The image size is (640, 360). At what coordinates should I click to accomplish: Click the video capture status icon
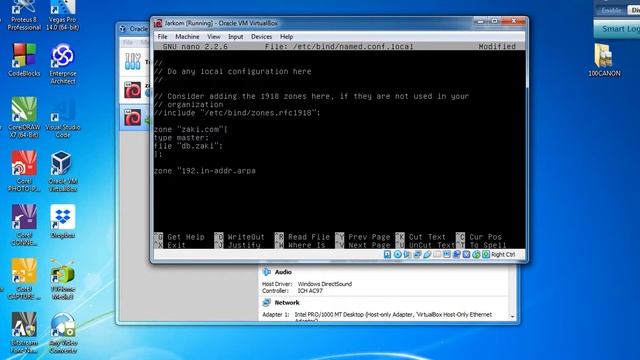click(456, 254)
